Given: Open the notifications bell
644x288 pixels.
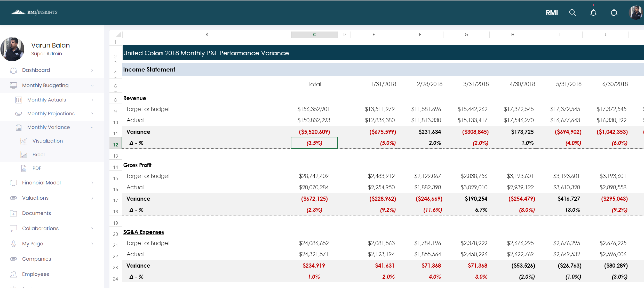Looking at the screenshot, I should pyautogui.click(x=593, y=13).
